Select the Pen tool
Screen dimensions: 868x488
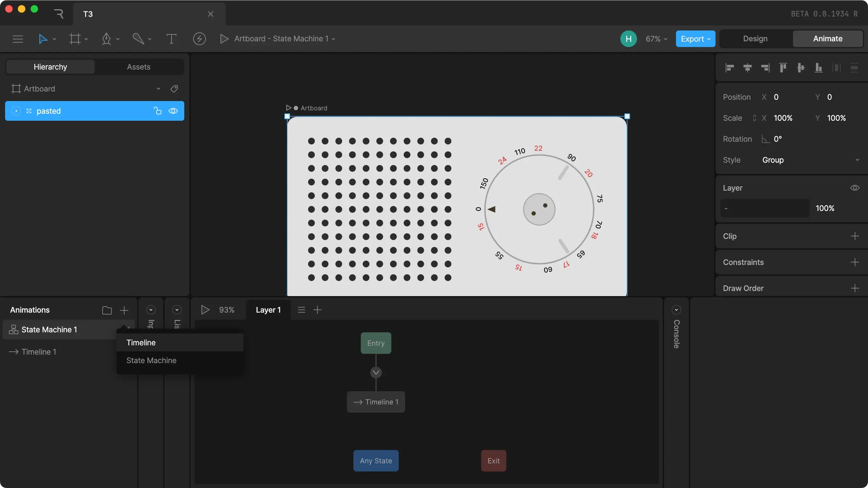pos(106,39)
